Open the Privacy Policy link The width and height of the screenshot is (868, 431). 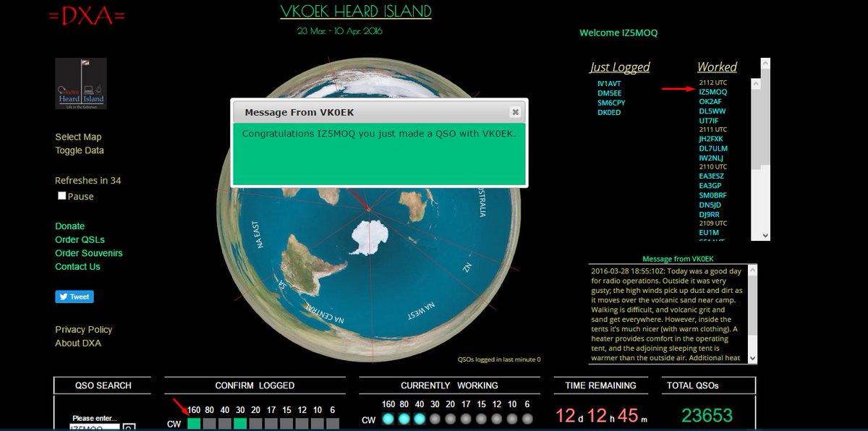pos(84,329)
